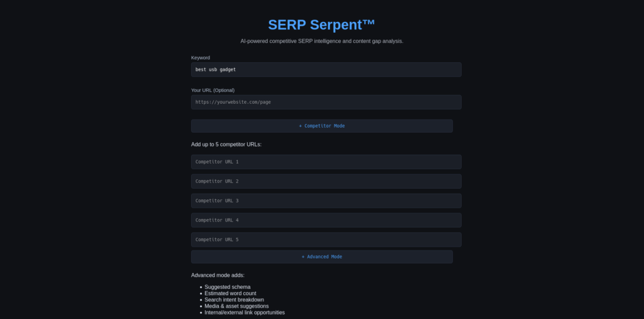The width and height of the screenshot is (644, 319).
Task: Expand the Advanced Mode section
Action: click(321, 257)
